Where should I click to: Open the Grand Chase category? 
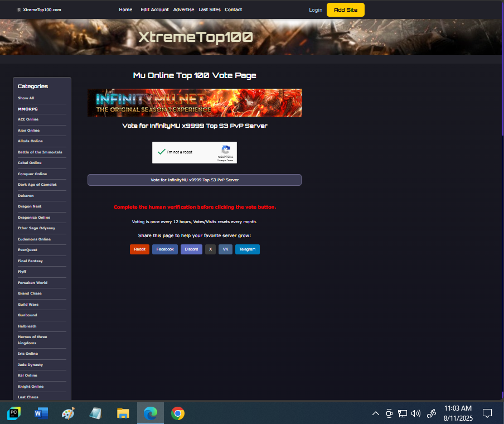point(30,293)
